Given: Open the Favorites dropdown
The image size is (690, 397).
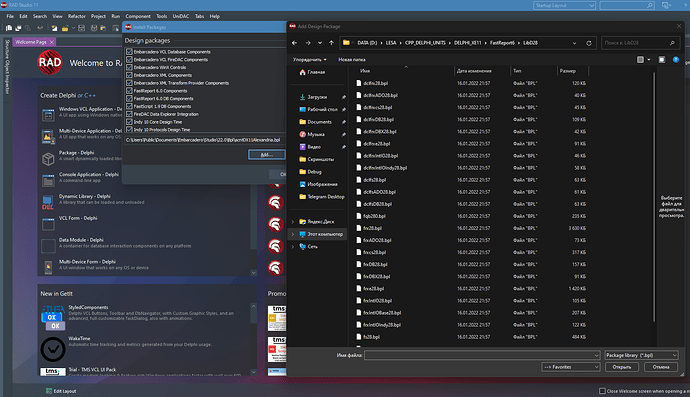Looking at the screenshot, I should click(571, 367).
